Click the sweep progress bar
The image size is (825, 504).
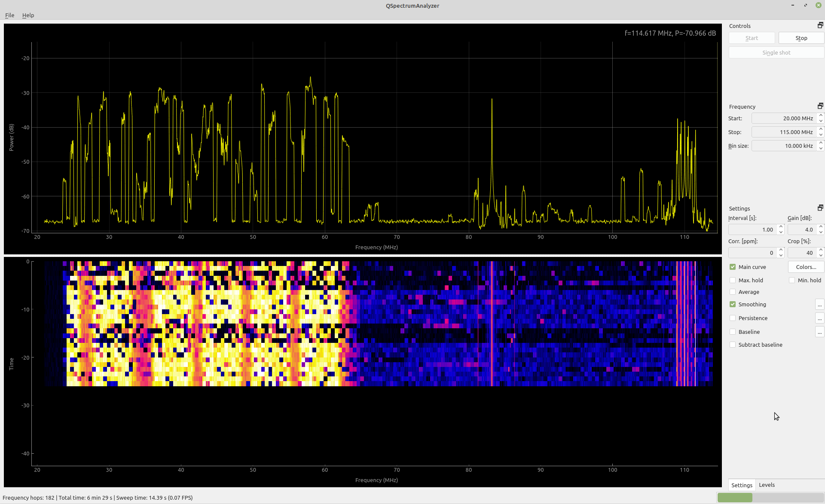click(770, 498)
